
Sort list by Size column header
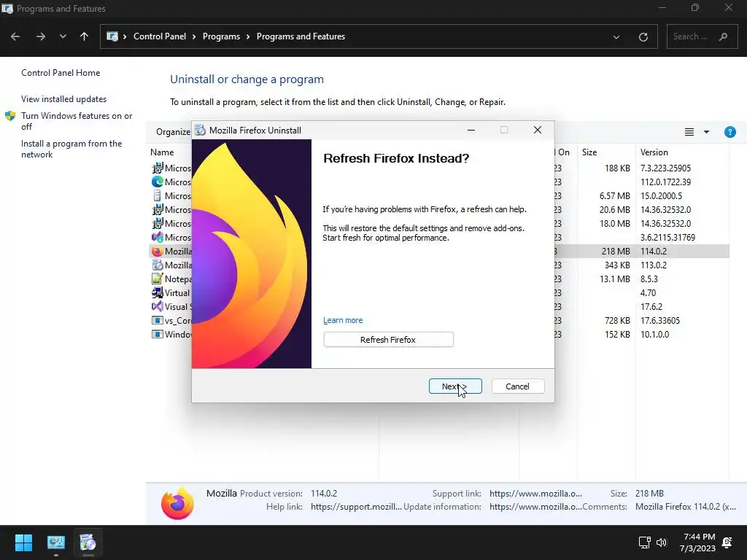coord(589,152)
